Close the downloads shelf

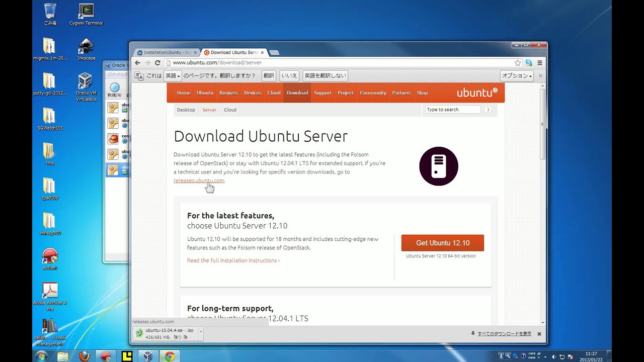[539, 334]
